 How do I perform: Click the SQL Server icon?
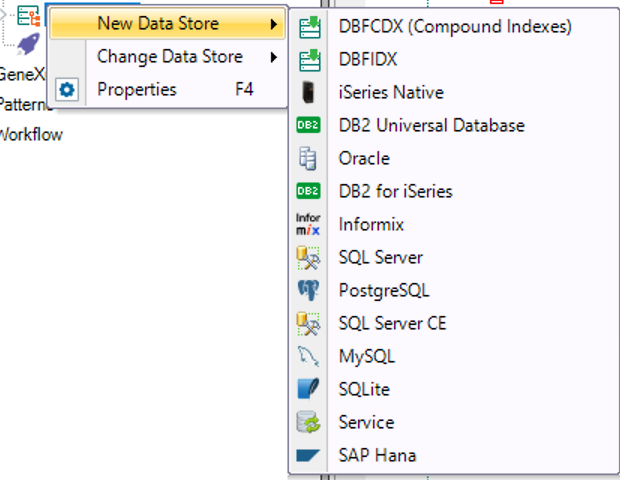[308, 257]
